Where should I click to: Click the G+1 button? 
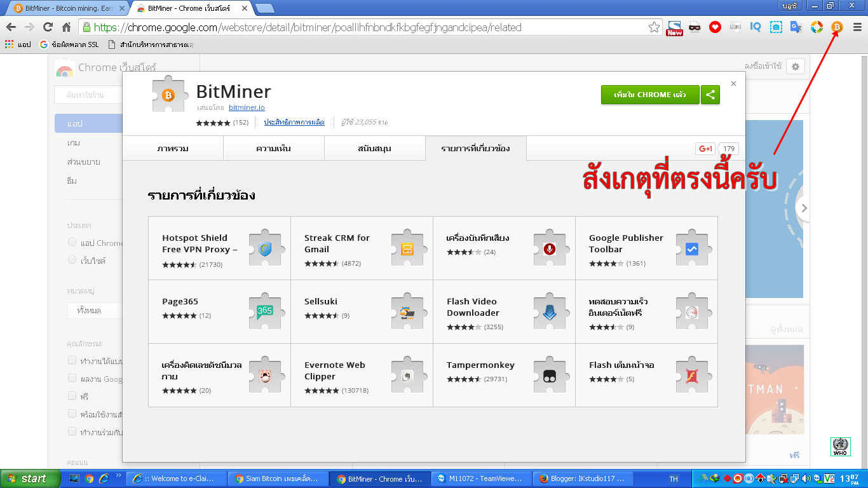pos(706,149)
